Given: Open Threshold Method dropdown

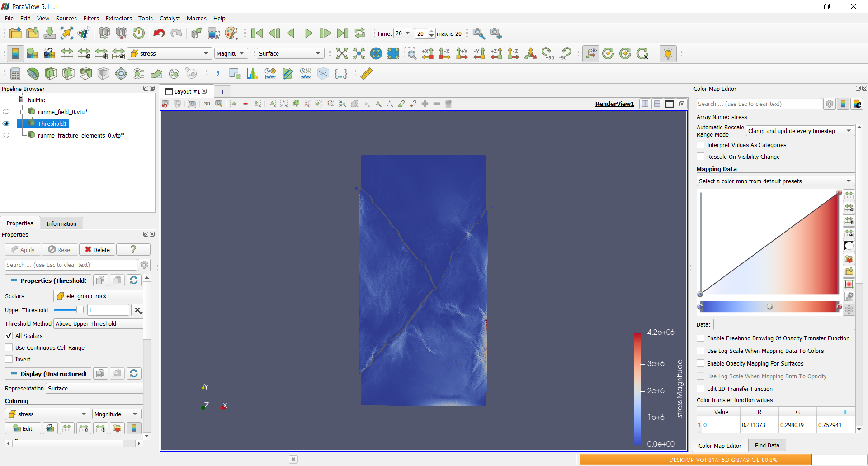Looking at the screenshot, I should [x=98, y=323].
